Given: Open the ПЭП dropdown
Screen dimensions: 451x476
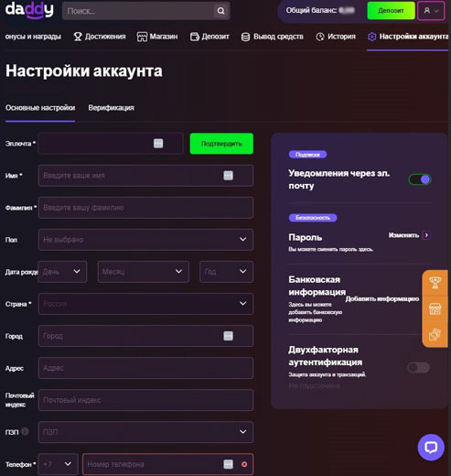Looking at the screenshot, I should [145, 432].
